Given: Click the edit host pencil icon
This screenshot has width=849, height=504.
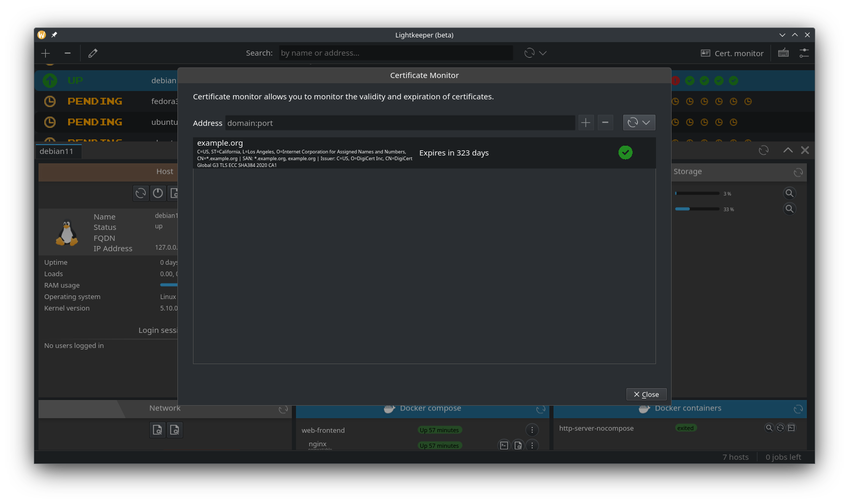Looking at the screenshot, I should pos(93,53).
